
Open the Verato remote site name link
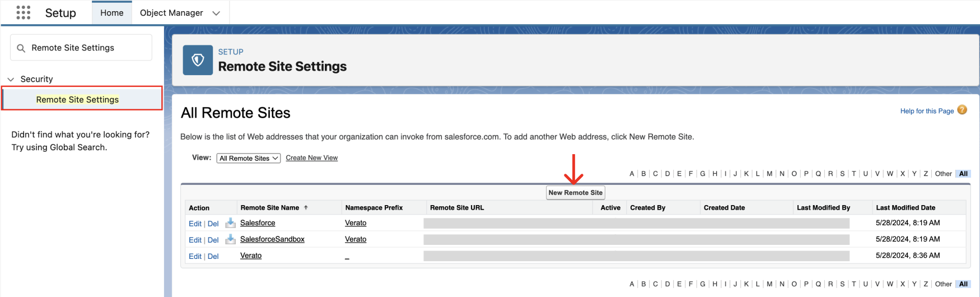point(251,256)
